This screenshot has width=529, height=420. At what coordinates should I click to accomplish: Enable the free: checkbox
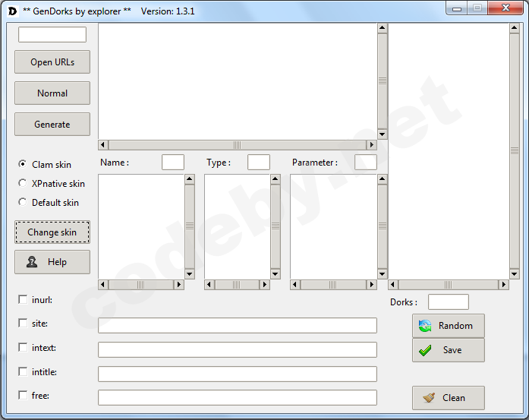[x=23, y=396]
